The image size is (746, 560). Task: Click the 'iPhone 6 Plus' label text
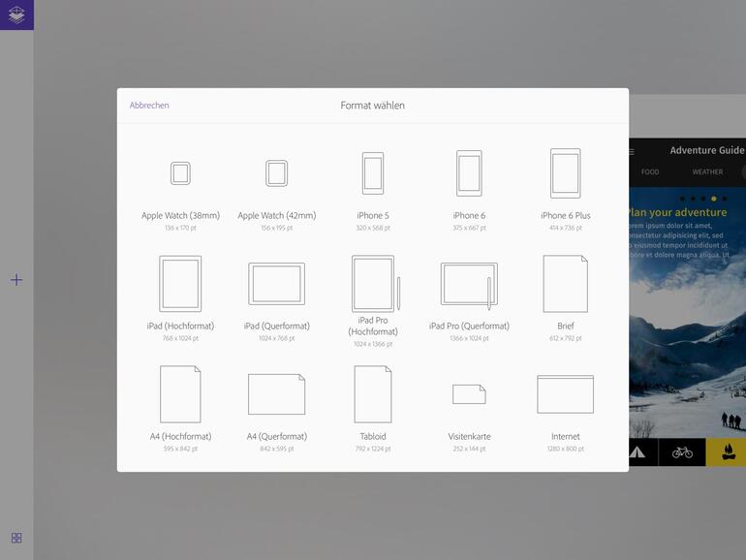coord(565,215)
